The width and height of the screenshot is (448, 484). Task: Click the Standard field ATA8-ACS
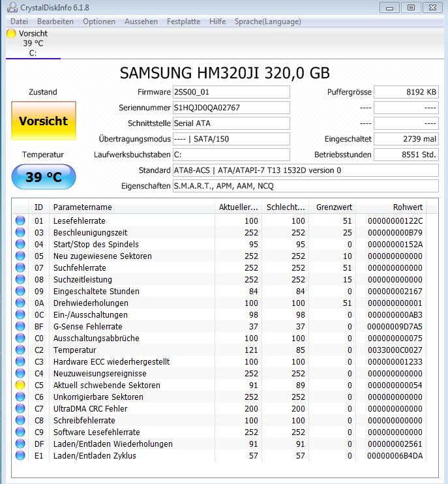coord(305,170)
